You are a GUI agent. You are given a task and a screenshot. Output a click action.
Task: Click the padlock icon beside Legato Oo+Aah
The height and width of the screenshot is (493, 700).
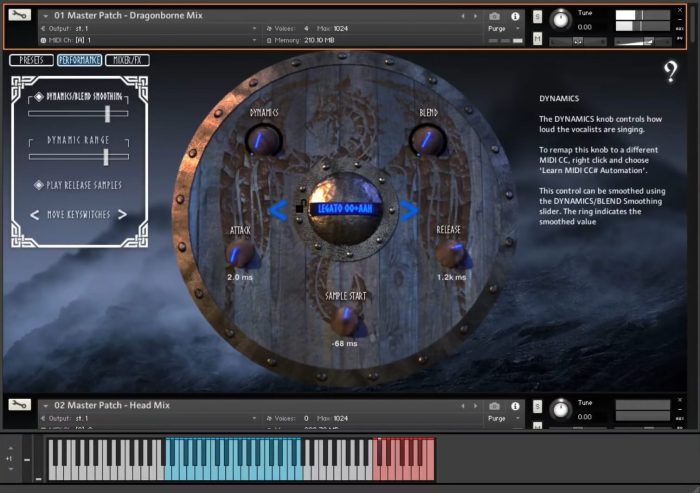(x=300, y=207)
